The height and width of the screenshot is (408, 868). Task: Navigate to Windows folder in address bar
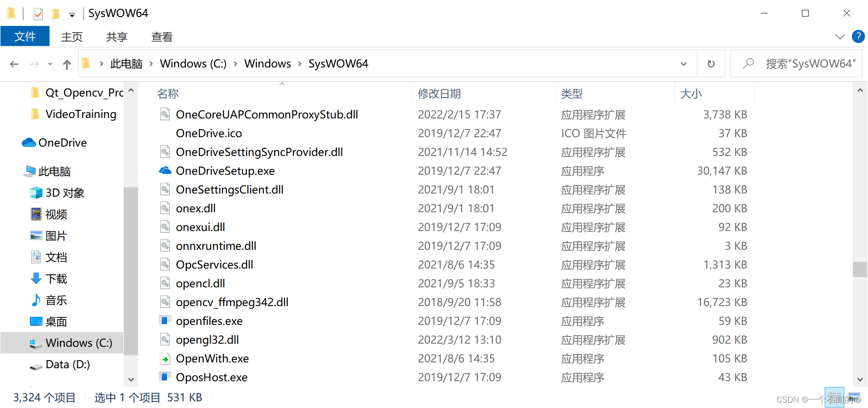pos(267,64)
